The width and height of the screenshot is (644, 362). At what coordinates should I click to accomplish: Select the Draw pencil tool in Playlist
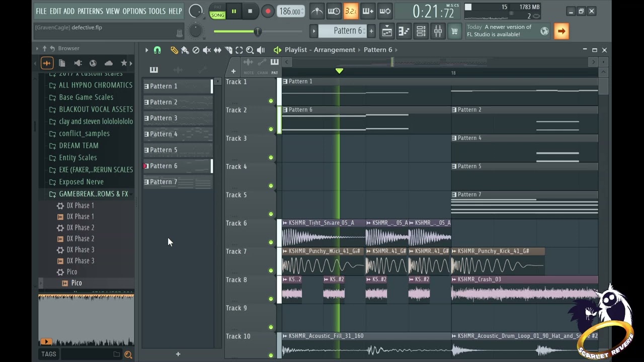point(174,50)
